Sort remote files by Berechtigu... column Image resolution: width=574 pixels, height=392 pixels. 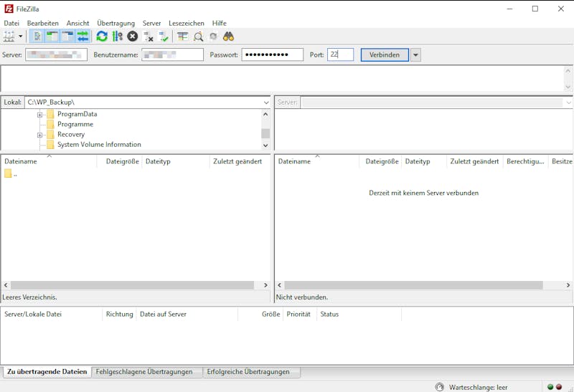pos(525,161)
